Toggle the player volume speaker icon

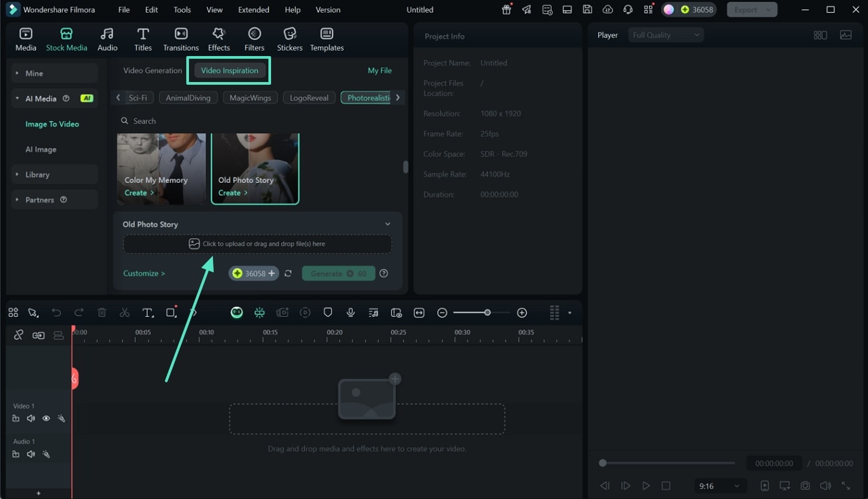[825, 486]
